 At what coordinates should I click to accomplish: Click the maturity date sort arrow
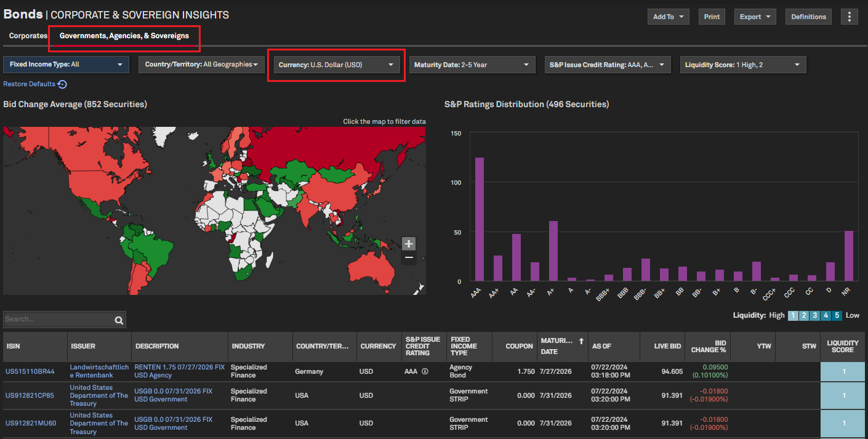580,340
